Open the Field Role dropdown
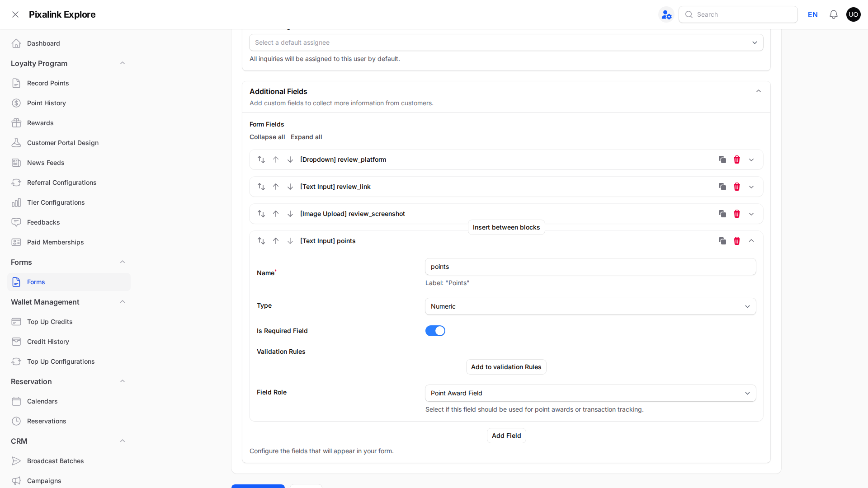868x488 pixels. coord(590,393)
